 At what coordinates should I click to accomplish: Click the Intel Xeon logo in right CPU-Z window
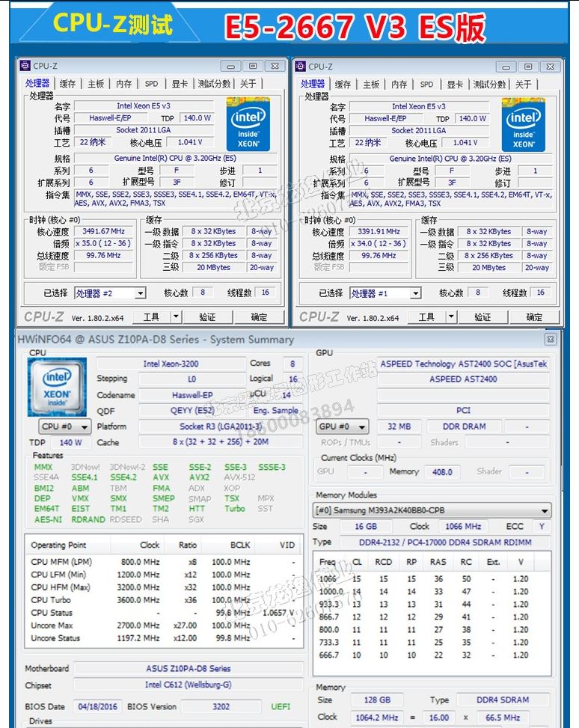tap(524, 124)
